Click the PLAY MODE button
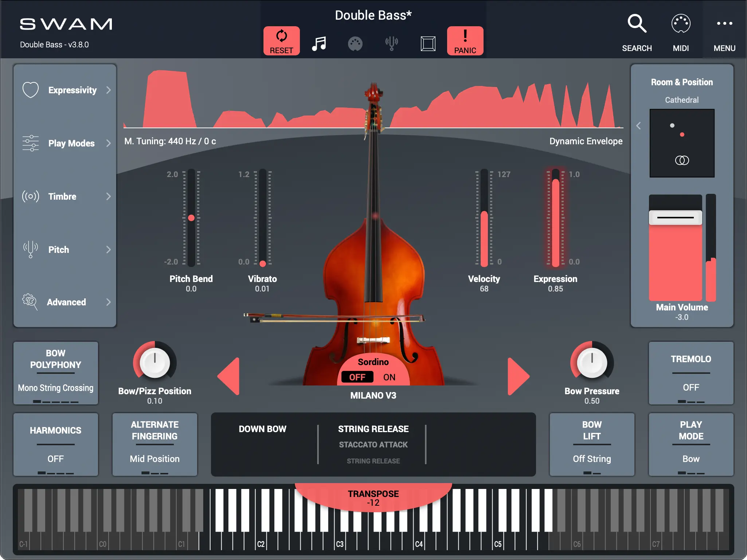The width and height of the screenshot is (747, 560). click(x=691, y=444)
